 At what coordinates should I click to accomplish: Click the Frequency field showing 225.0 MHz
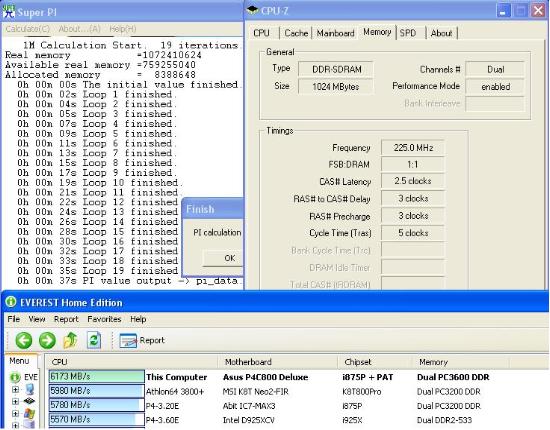click(x=413, y=148)
